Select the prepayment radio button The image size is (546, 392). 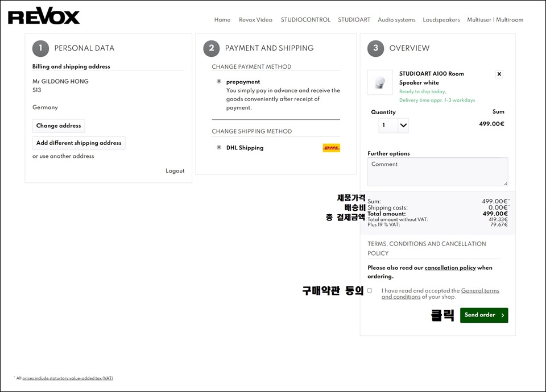[x=218, y=81]
